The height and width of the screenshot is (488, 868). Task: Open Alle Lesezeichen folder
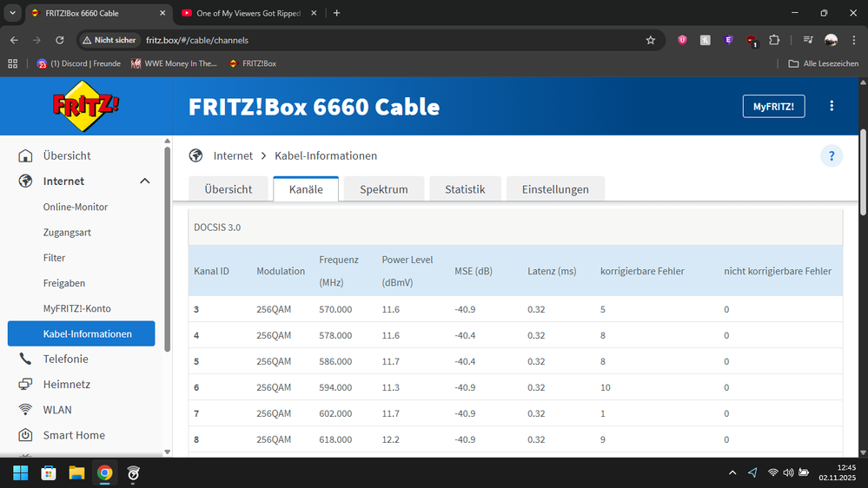click(824, 63)
